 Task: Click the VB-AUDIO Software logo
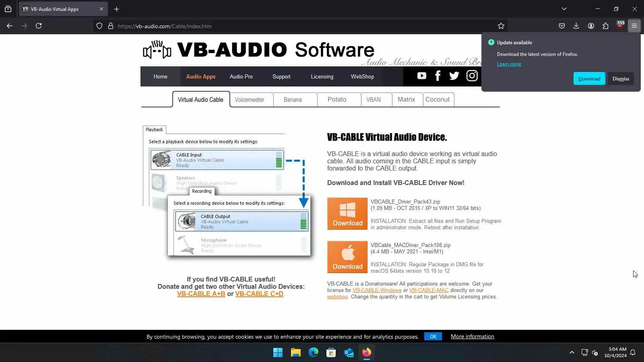[258, 50]
